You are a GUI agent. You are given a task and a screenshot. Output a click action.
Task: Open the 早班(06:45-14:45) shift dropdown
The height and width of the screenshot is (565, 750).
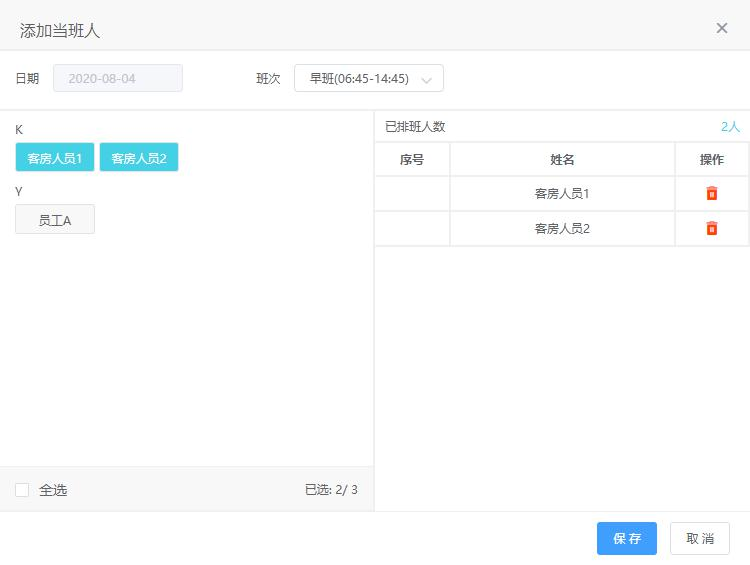click(x=368, y=78)
